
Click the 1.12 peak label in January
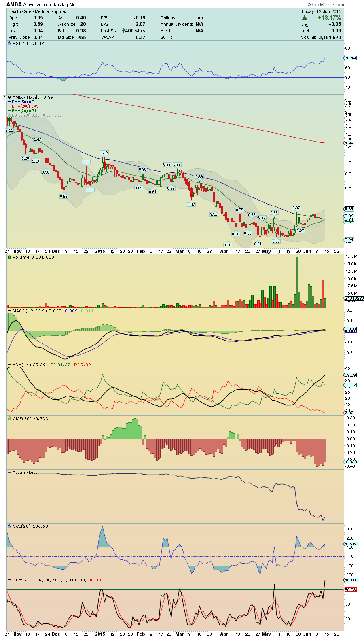click(104, 153)
